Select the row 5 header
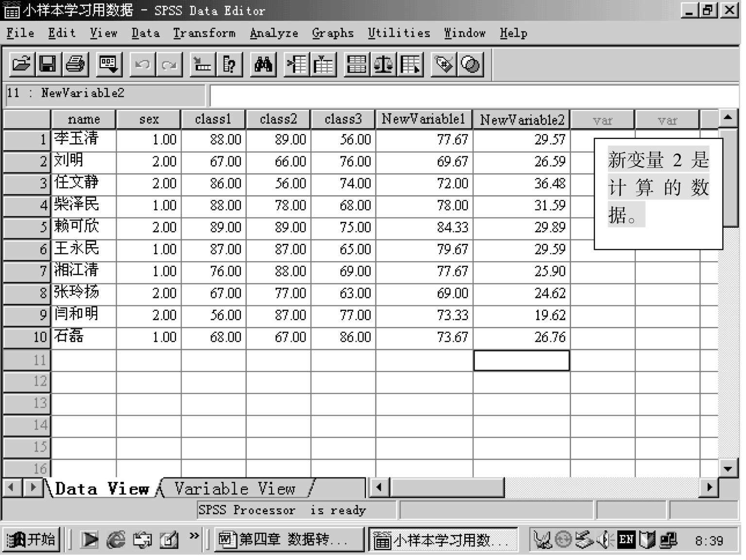The width and height of the screenshot is (746, 560). click(x=27, y=227)
